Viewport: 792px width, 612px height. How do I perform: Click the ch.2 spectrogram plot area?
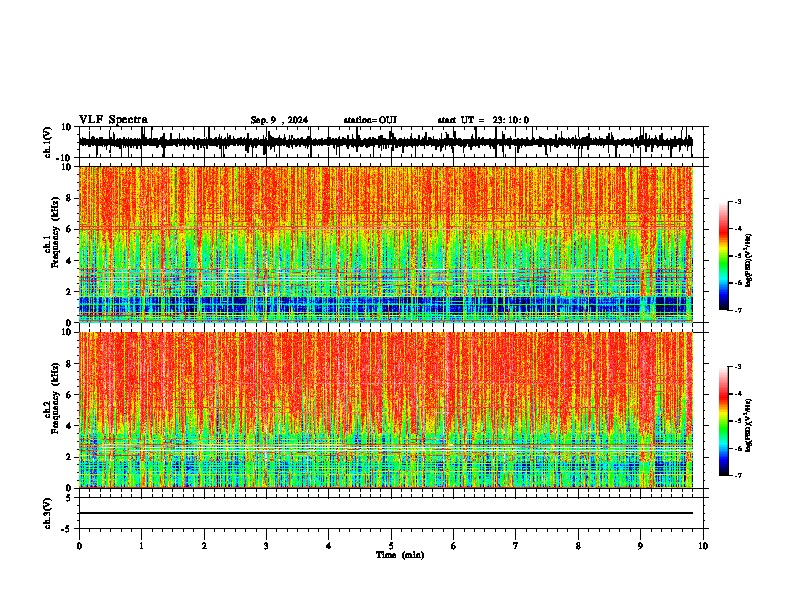click(x=385, y=410)
